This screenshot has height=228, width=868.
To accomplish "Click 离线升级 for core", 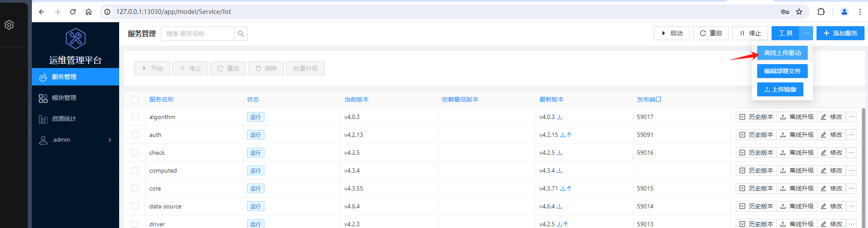I will click(x=797, y=188).
